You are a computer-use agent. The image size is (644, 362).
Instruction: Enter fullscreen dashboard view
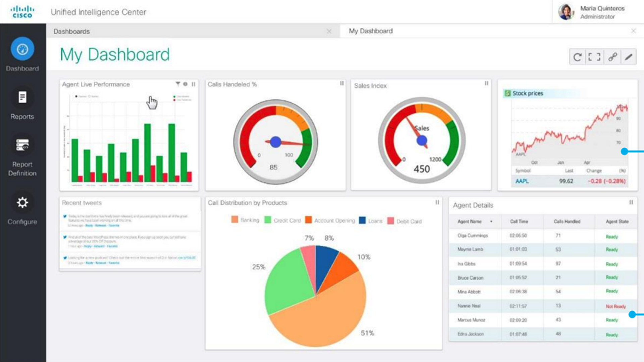(594, 57)
